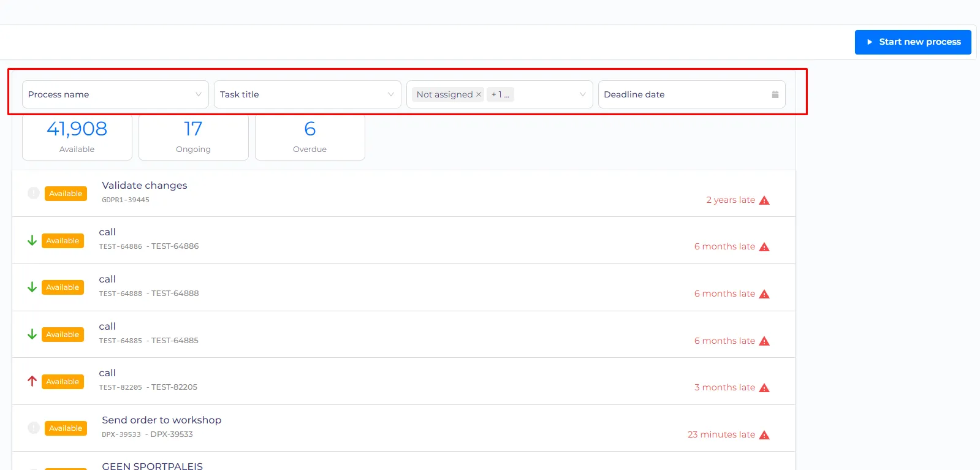Screen dimensions: 980x470
Task: Open the call task in the TEST-82205 row
Action: point(107,373)
